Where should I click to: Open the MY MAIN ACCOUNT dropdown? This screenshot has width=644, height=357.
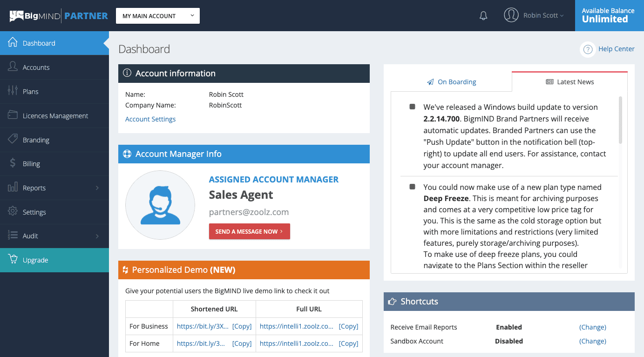pos(157,15)
